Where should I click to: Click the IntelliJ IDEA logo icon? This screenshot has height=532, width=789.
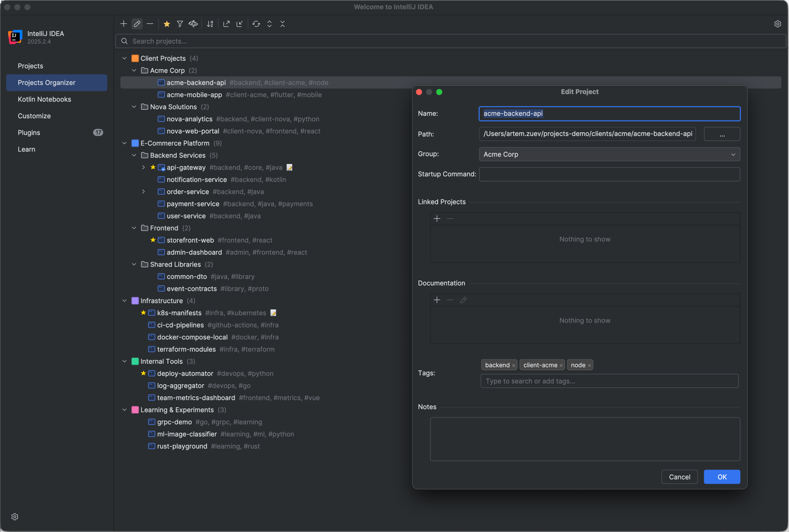(x=15, y=37)
